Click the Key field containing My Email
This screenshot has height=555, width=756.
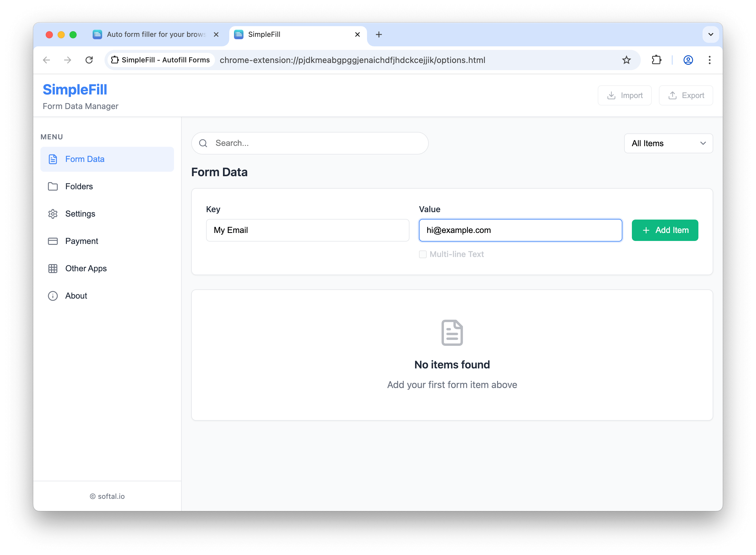tap(308, 230)
